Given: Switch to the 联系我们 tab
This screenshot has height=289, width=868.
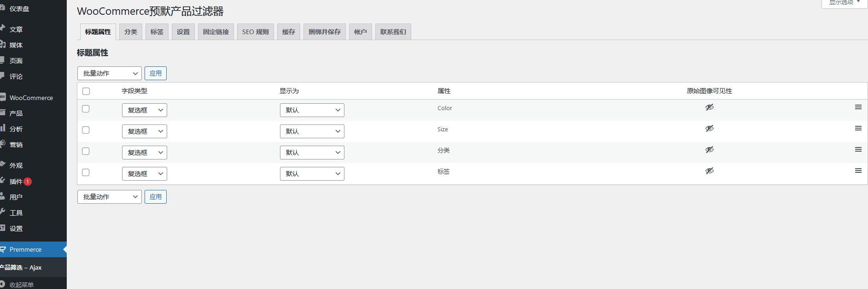Looking at the screenshot, I should (x=393, y=32).
